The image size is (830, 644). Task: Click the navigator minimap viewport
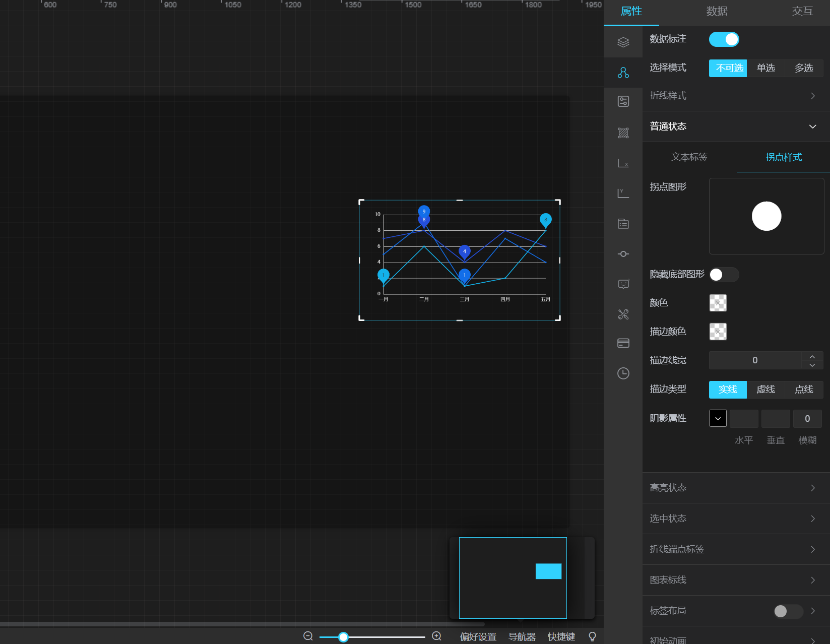[x=513, y=578]
